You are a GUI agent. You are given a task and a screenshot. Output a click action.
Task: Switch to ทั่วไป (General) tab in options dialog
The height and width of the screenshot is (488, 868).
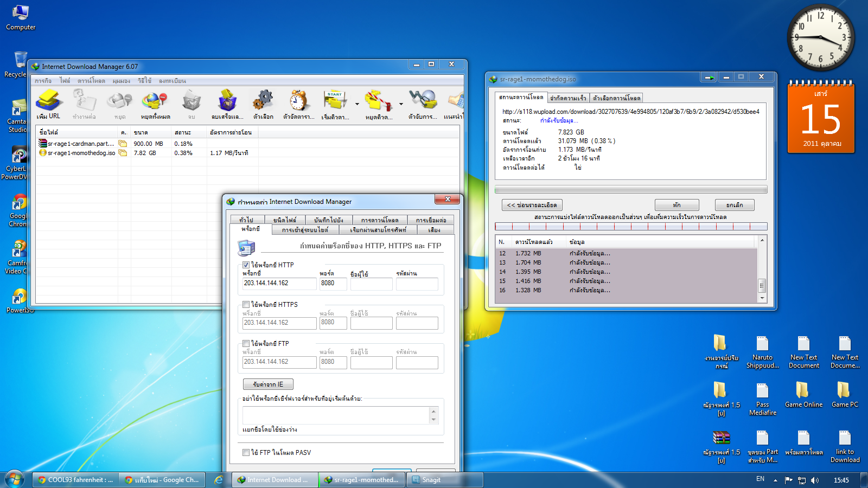pos(246,220)
